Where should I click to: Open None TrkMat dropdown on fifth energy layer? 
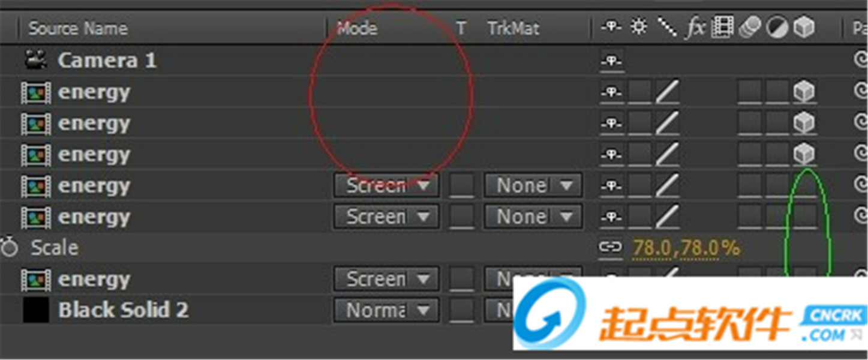pos(533,217)
